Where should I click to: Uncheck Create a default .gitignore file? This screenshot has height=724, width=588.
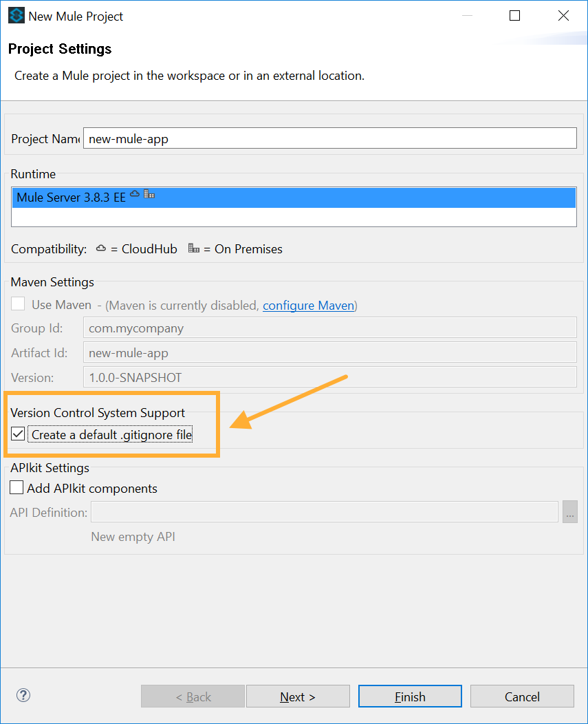point(17,434)
